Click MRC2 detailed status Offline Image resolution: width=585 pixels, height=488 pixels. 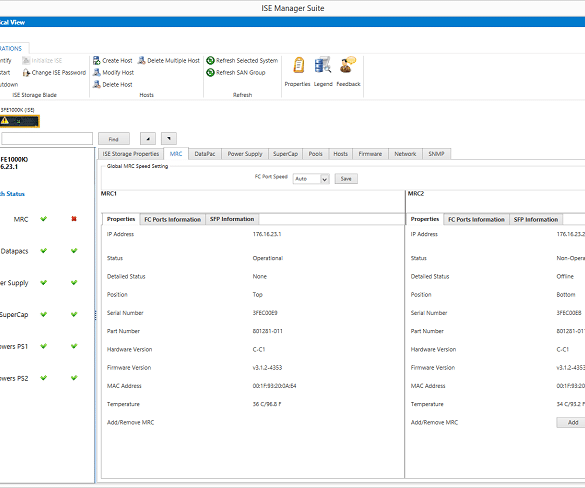(x=565, y=276)
